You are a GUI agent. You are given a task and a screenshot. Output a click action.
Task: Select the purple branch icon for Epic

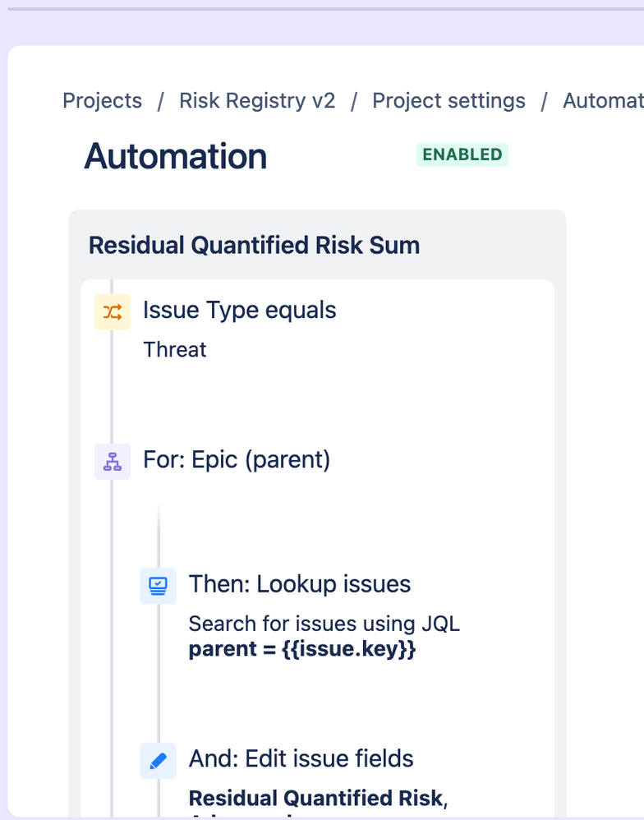113,462
